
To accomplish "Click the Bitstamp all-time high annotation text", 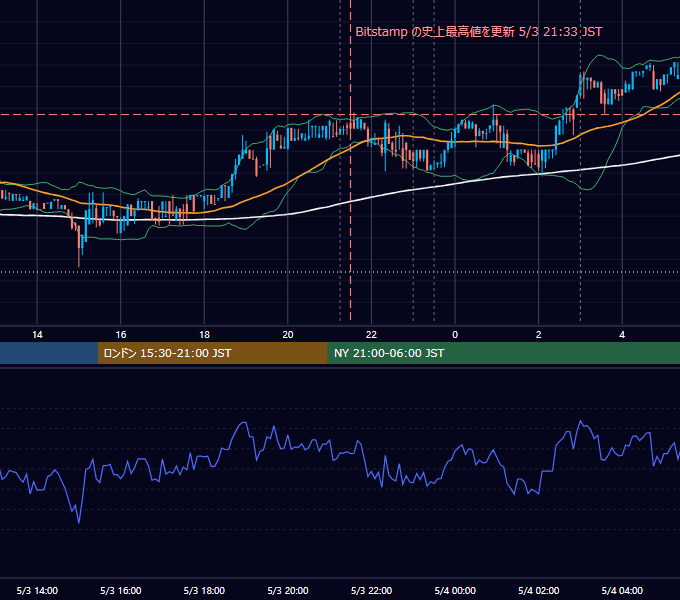I will point(479,32).
